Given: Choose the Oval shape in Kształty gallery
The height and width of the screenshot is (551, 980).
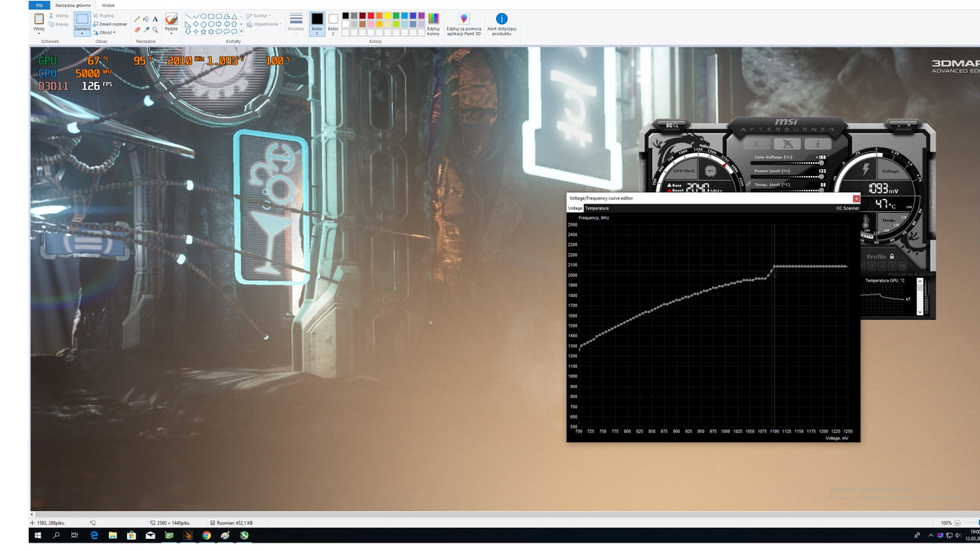Looking at the screenshot, I should tap(204, 16).
